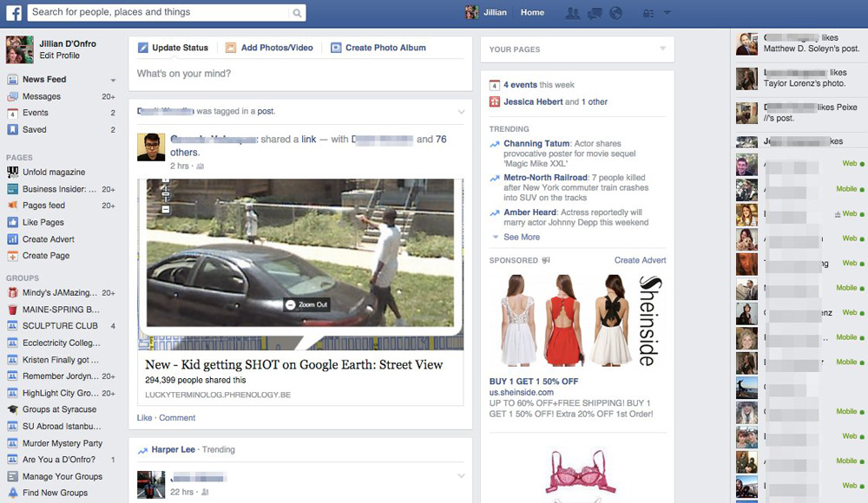This screenshot has width=868, height=503.
Task: Click the Find New Groups icon
Action: [12, 493]
